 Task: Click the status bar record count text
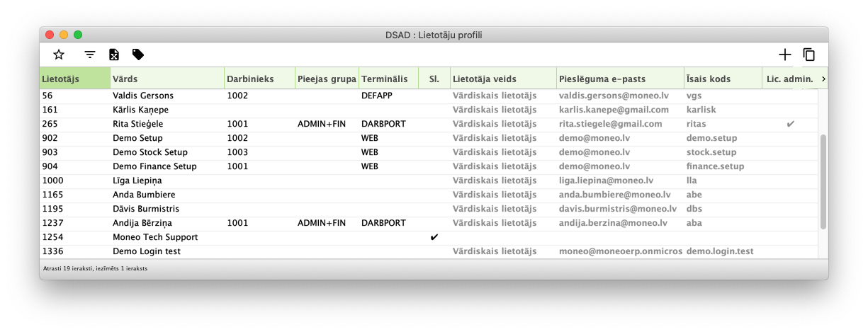(96, 269)
